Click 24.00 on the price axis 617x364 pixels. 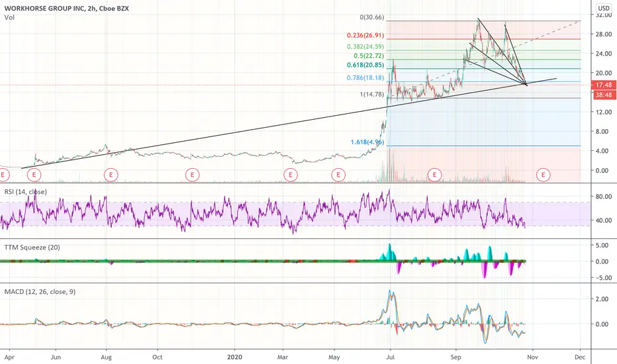(x=604, y=54)
